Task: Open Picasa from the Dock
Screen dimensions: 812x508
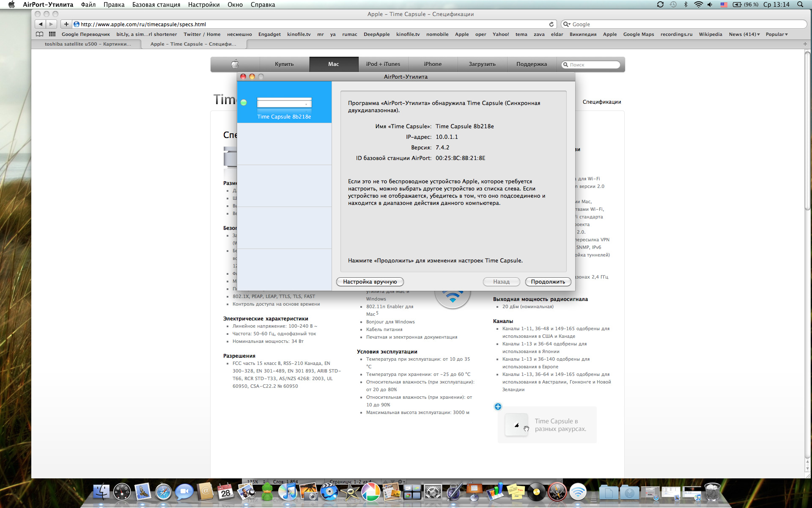Action: [371, 492]
